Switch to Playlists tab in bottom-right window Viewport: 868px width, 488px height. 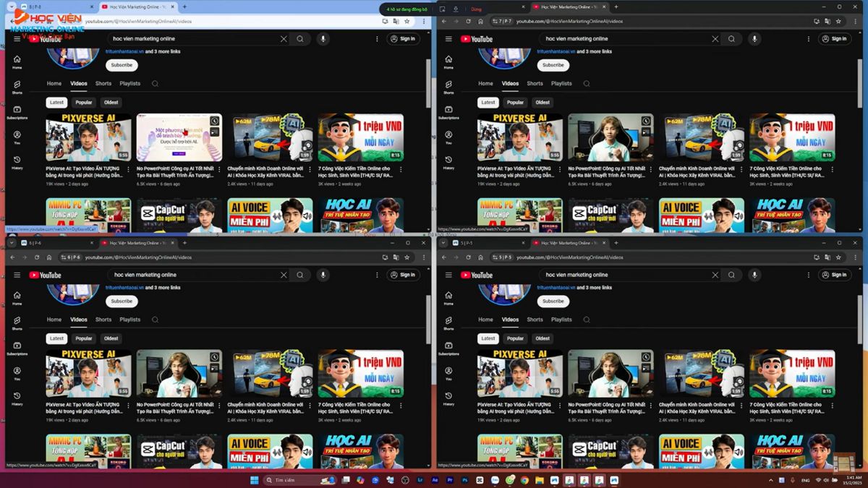[x=561, y=320]
